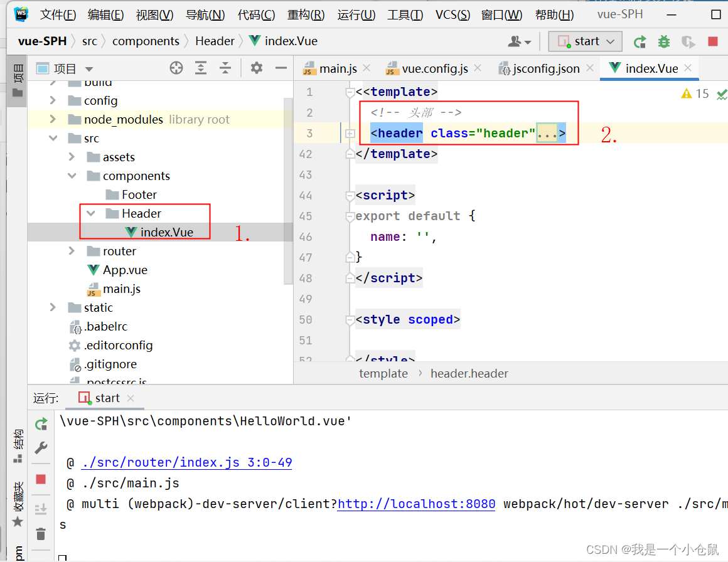Select .babelrc in the project tree
The height and width of the screenshot is (562, 728).
pyautogui.click(x=106, y=326)
